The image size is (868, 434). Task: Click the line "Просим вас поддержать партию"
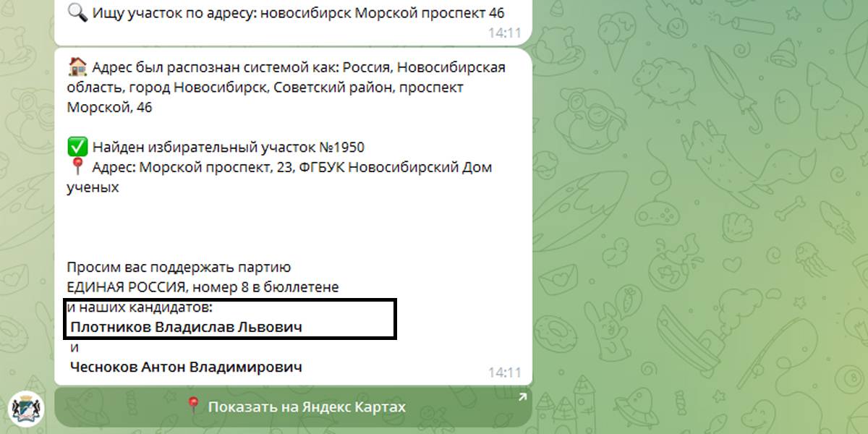point(179,267)
